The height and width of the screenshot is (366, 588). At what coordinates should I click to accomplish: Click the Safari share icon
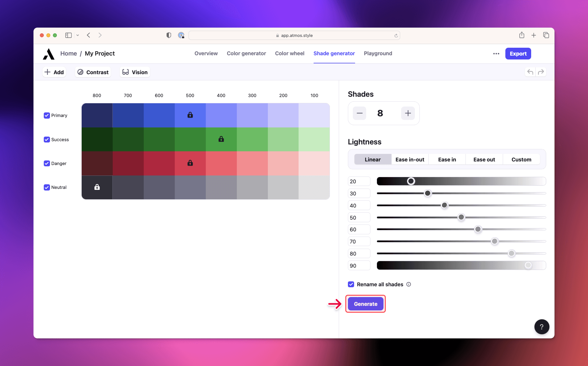click(x=522, y=35)
